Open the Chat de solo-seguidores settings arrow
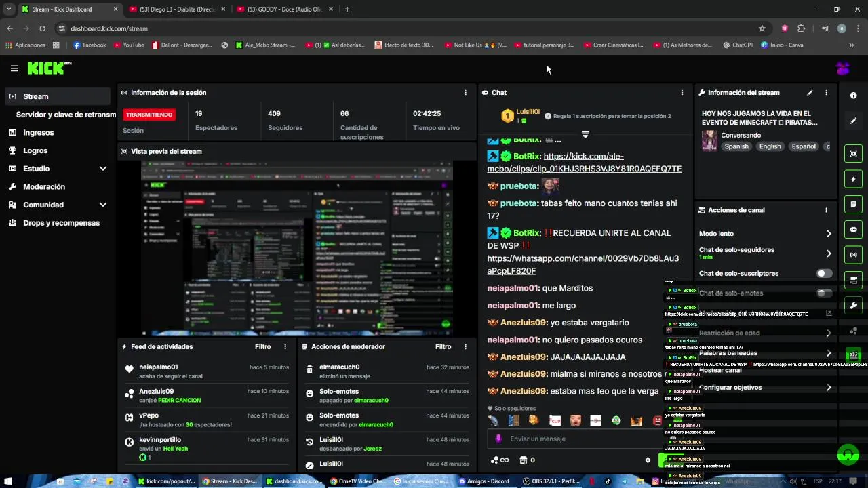The width and height of the screenshot is (868, 488). click(x=829, y=253)
